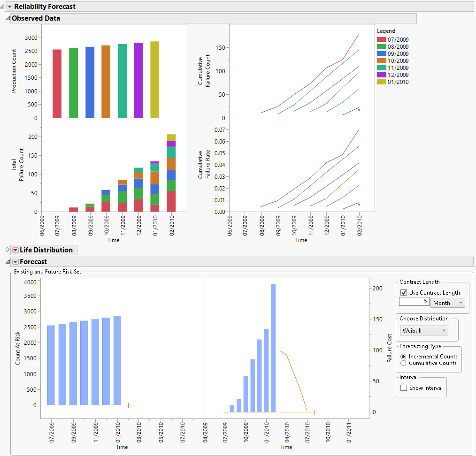Open the Forecast red triangle menu
This screenshot has width=476, height=456.
tap(16, 262)
